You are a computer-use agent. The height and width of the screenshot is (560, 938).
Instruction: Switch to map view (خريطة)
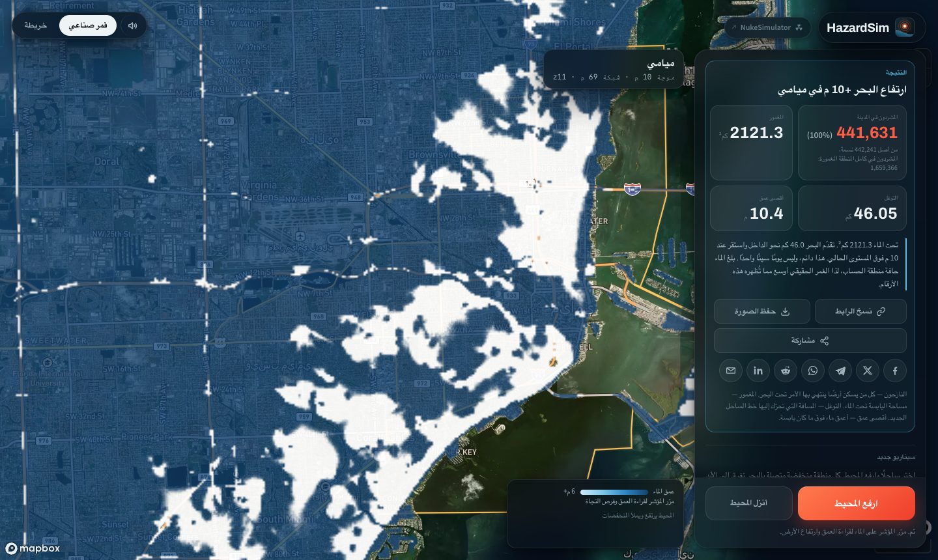tap(36, 25)
